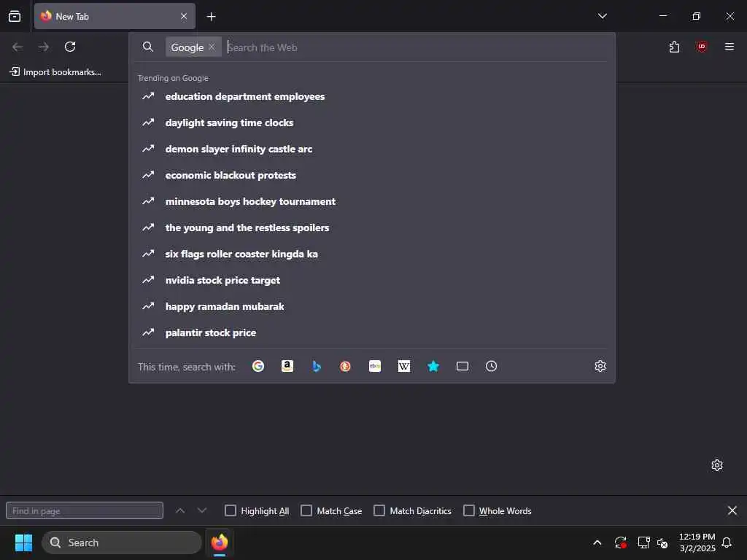Screen dimensions: 747x560
Task: Open the list all tabs chevron
Action: pos(602,16)
